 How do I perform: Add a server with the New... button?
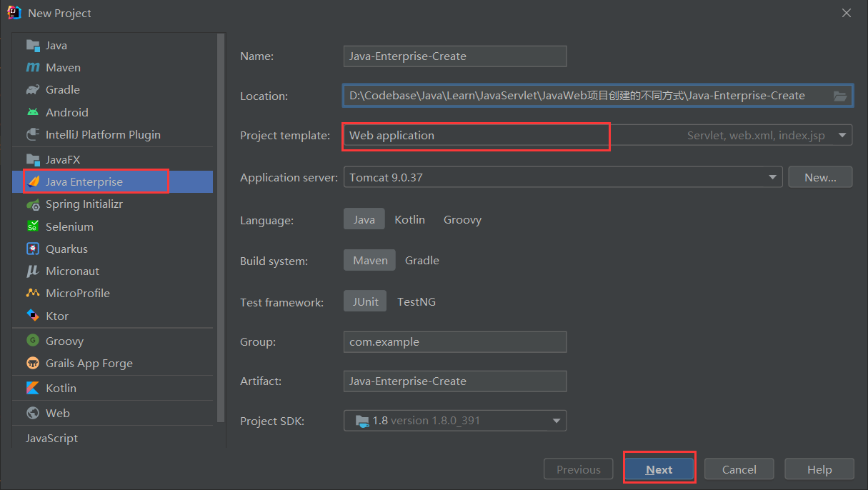(x=819, y=177)
